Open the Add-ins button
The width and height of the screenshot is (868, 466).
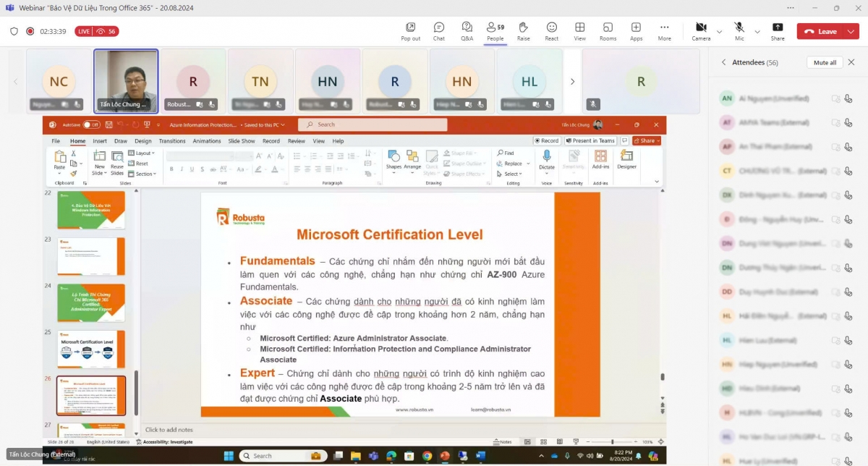[x=600, y=160]
